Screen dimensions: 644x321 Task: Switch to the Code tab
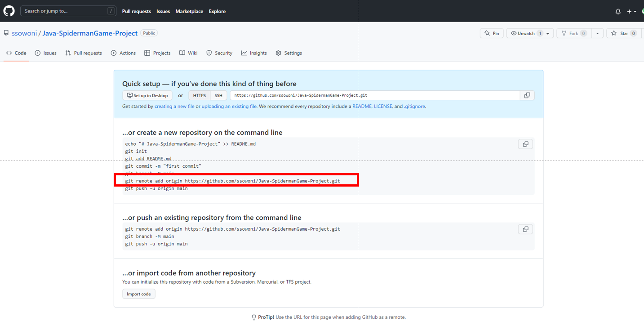coord(16,53)
